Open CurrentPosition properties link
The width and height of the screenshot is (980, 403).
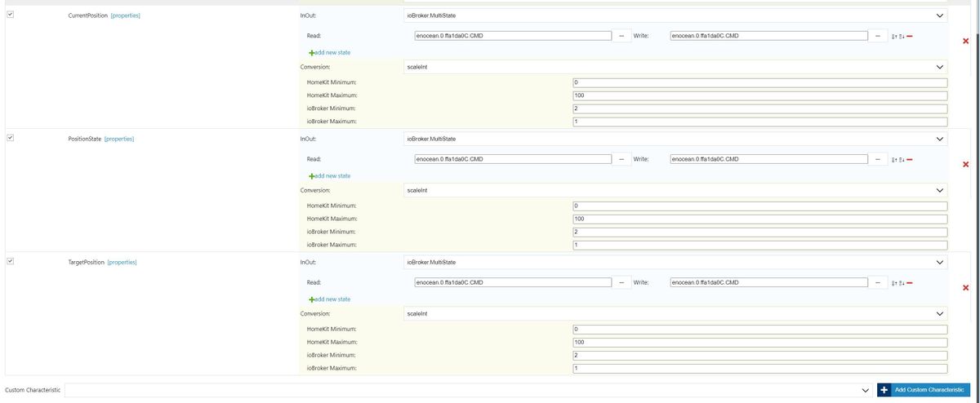[125, 15]
